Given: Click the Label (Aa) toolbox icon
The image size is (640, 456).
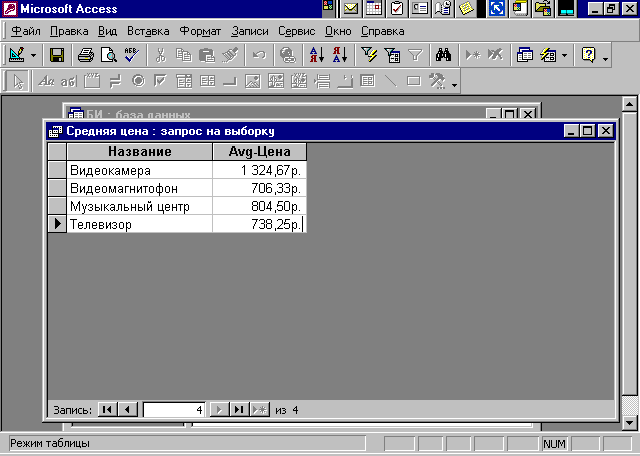Looking at the screenshot, I should pos(46,81).
